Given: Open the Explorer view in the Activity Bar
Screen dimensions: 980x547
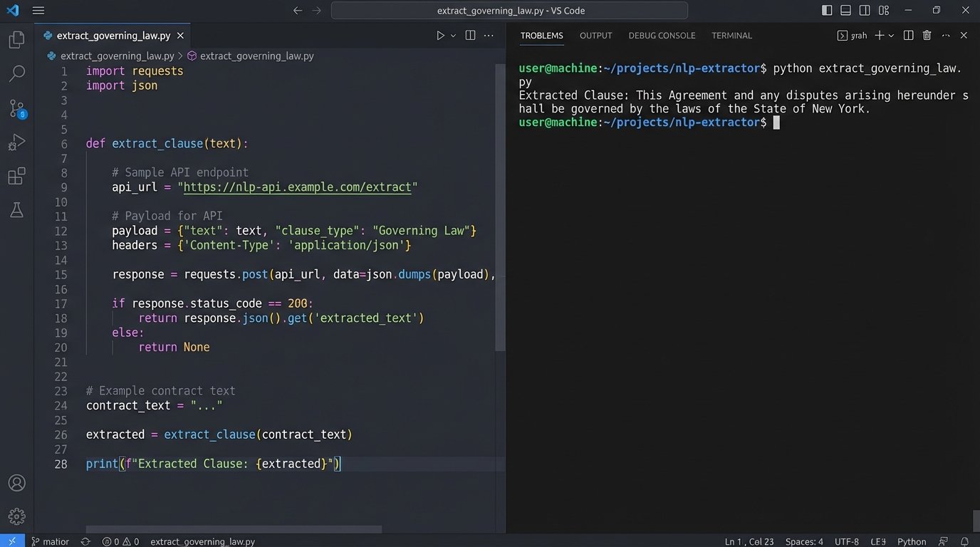Looking at the screenshot, I should pos(16,39).
